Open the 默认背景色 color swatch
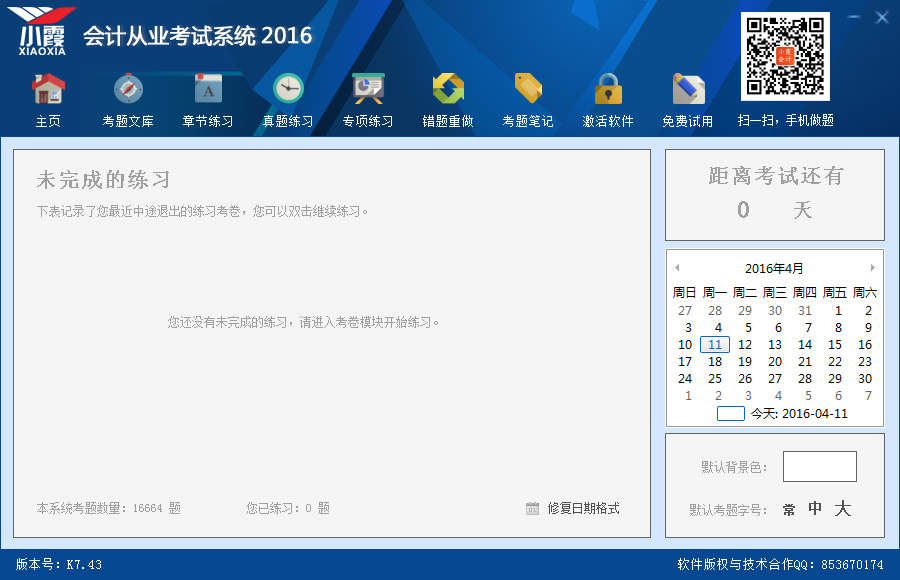The width and height of the screenshot is (900, 580). 820,466
